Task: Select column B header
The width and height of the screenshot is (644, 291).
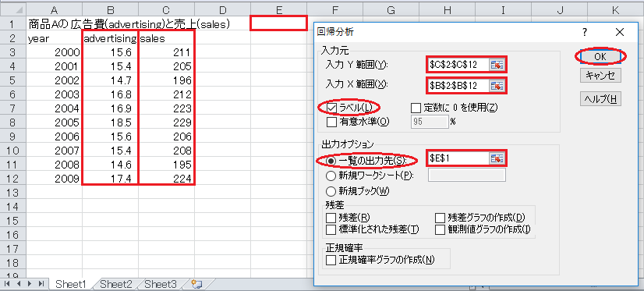Action: click(x=110, y=10)
